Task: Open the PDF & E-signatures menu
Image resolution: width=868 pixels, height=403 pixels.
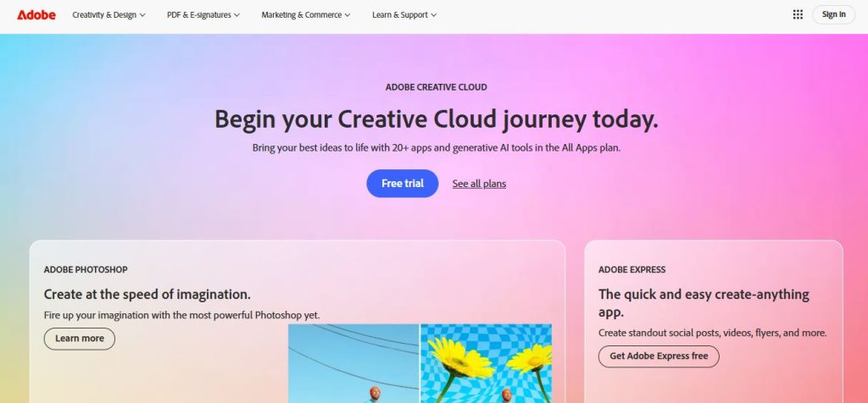Action: tap(203, 15)
